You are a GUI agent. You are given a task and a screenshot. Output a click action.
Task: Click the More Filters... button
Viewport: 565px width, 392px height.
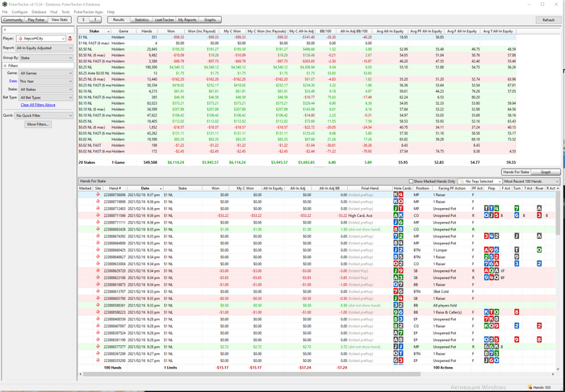pos(38,124)
